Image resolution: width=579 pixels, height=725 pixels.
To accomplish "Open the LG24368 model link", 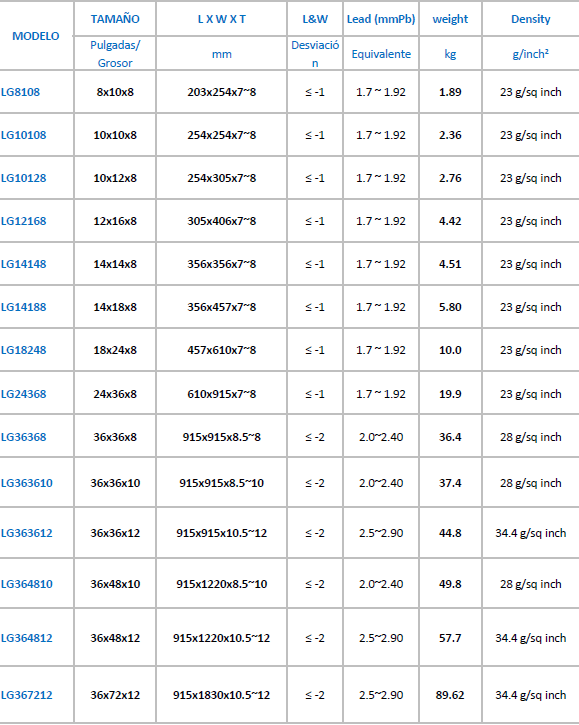I will click(24, 394).
